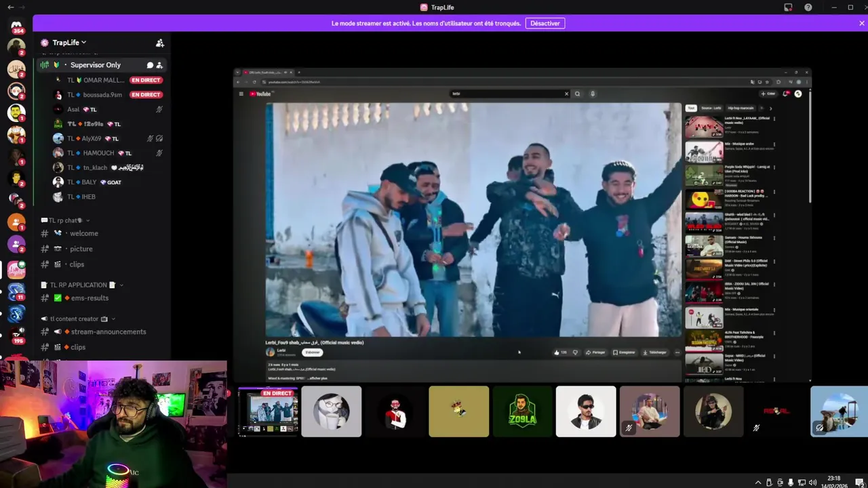Screen dimensions: 868x488
Task: Click invite icon on Supervisor Only channel
Action: (x=159, y=65)
